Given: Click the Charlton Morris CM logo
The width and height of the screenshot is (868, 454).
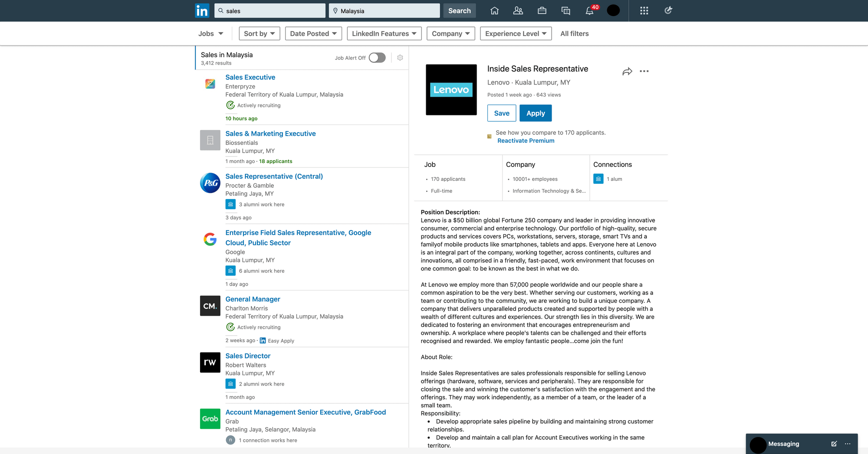Looking at the screenshot, I should (x=210, y=306).
